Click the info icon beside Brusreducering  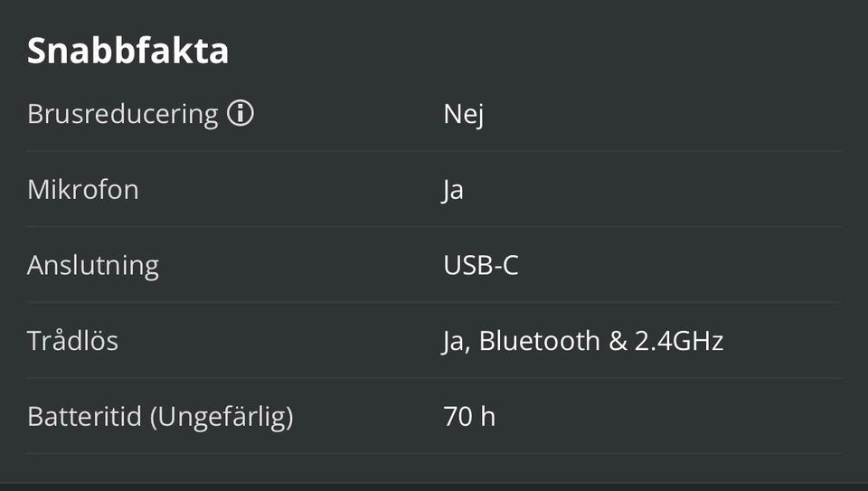click(x=240, y=114)
